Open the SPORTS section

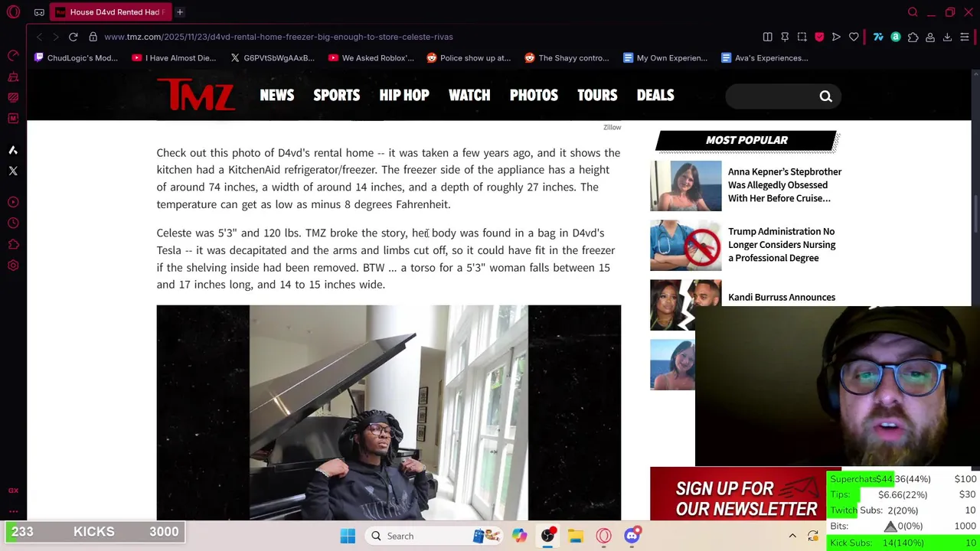(336, 95)
